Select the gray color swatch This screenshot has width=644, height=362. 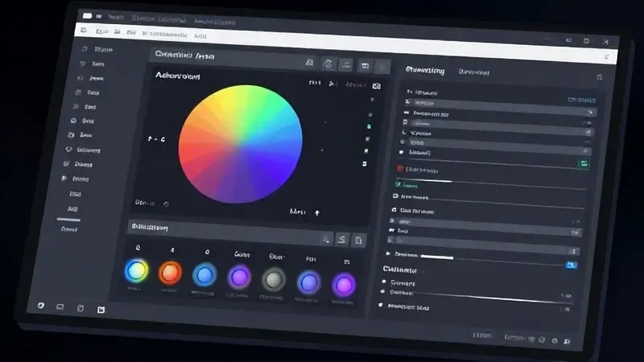coord(274,280)
